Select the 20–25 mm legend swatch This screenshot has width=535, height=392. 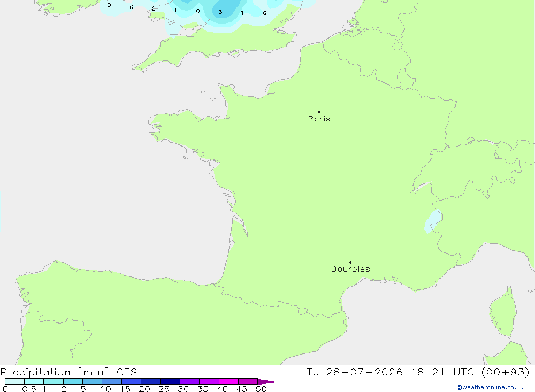[x=151, y=381]
